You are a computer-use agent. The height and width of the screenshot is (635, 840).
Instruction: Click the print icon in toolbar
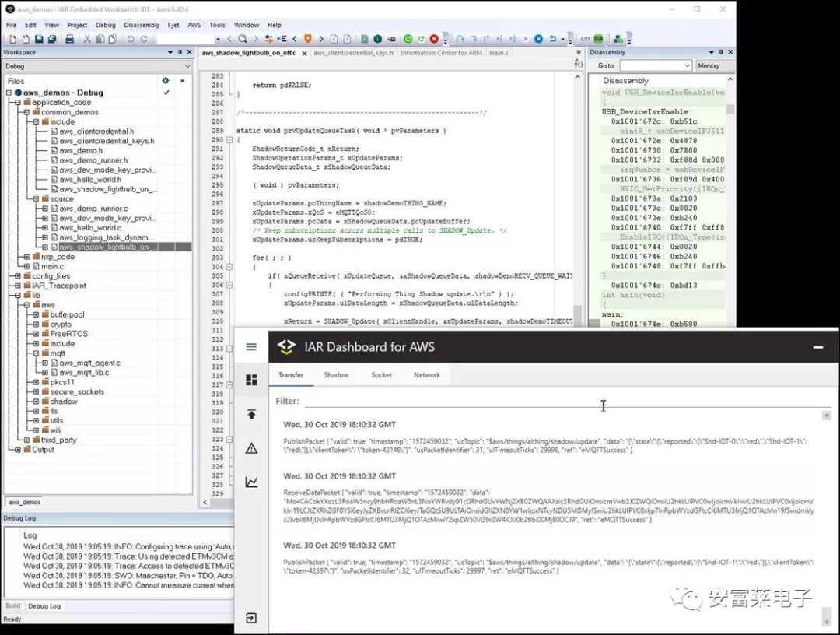coord(69,39)
